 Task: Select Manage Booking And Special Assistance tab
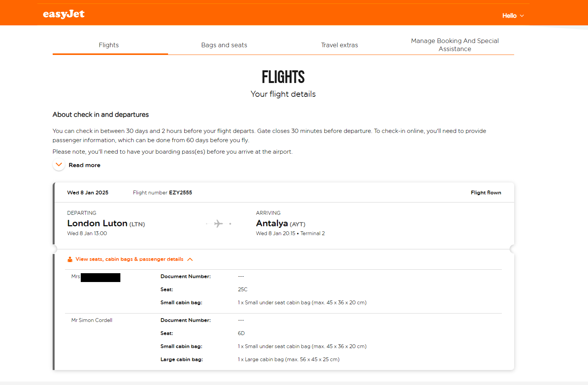455,45
